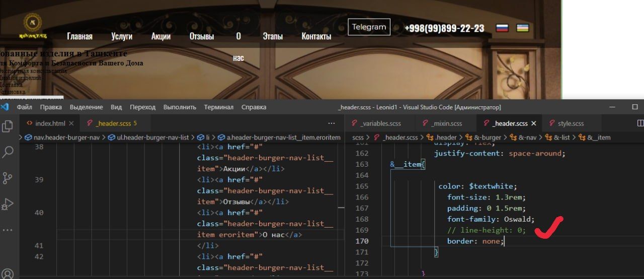Screen dimensions: 644x279
Task: Click the 'item eroritem' class text in HTML
Action: 226,235
